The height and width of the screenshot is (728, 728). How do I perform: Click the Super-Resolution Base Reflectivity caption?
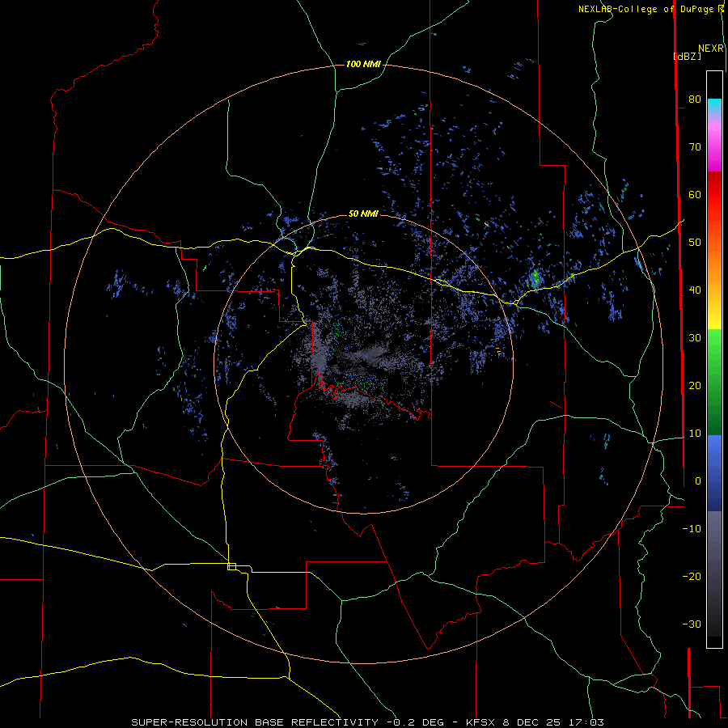(367, 722)
